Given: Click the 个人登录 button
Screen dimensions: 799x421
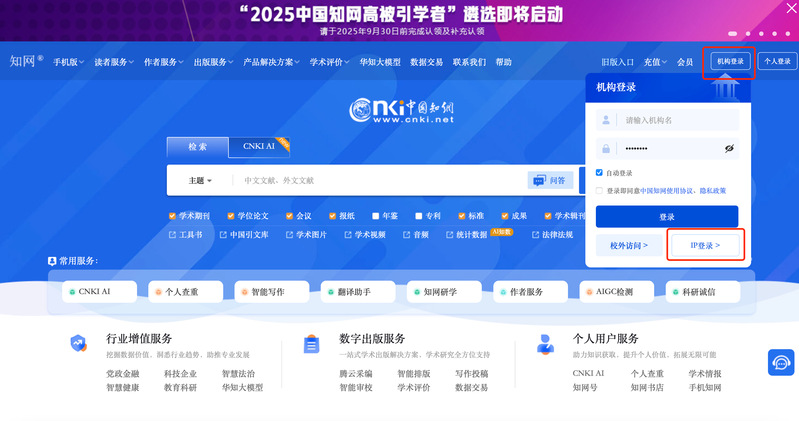Looking at the screenshot, I should click(777, 61).
